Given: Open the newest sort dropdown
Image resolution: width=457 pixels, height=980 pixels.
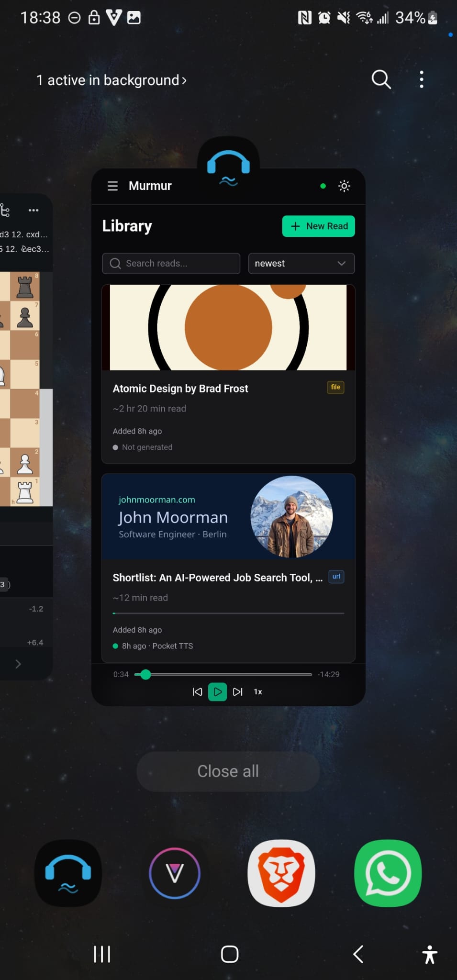Looking at the screenshot, I should pos(301,263).
